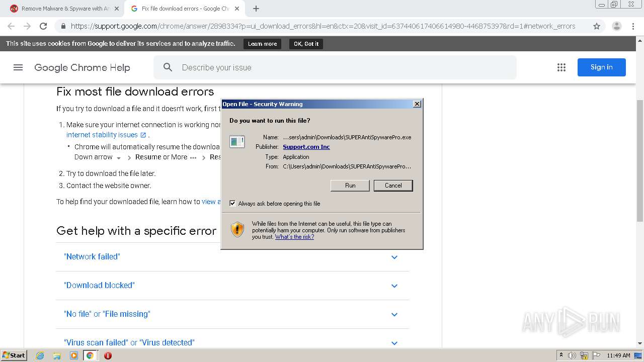Expand the "Virus scan failed" section chevron
This screenshot has width=644, height=362.
pyautogui.click(x=394, y=343)
